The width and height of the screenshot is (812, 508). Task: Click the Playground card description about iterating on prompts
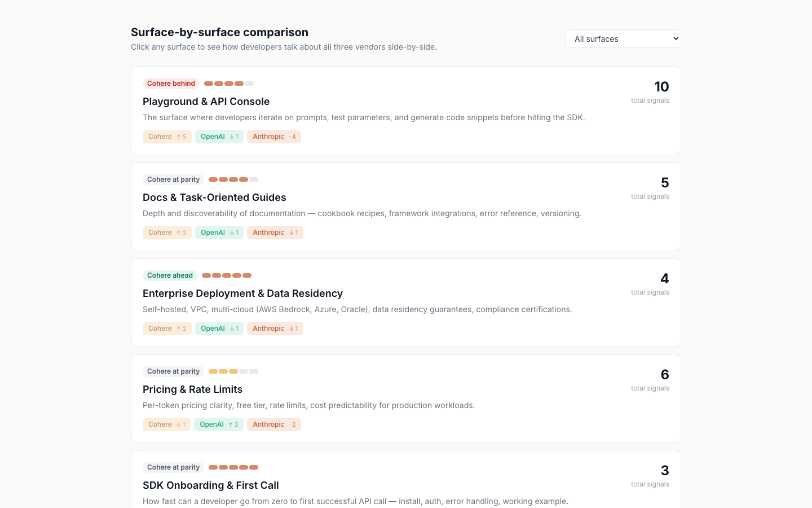[364, 117]
